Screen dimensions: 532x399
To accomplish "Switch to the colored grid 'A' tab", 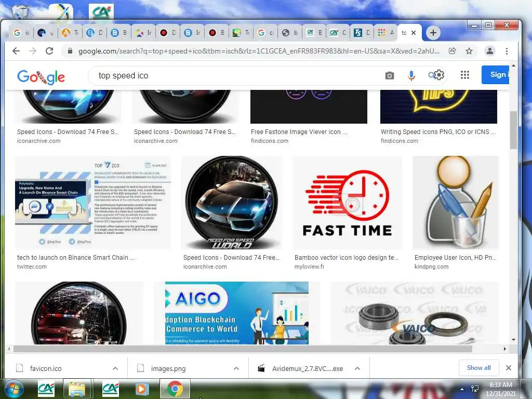I will coord(385,33).
